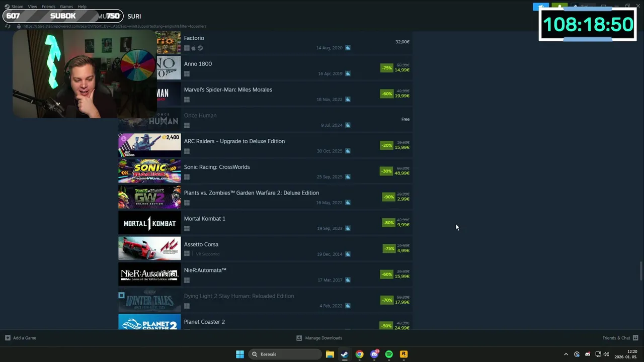This screenshot has width=644, height=362.
Task: Click the review thumbs-up icon in Factorio row
Action: coord(348,48)
